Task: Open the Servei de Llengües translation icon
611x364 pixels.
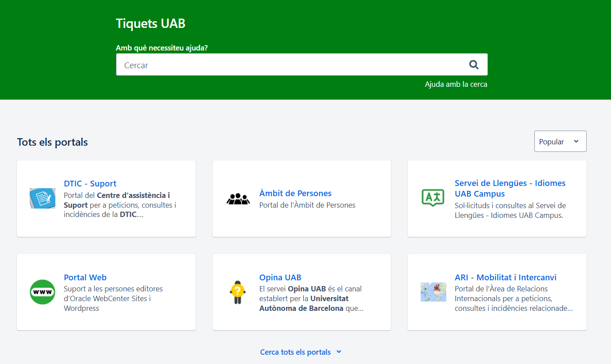Action: (433, 198)
